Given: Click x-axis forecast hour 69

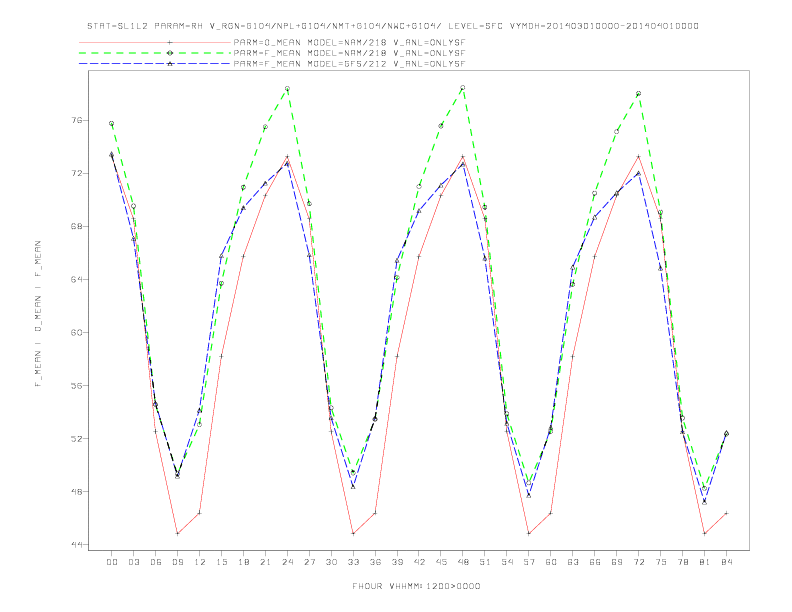Looking at the screenshot, I should tap(617, 562).
